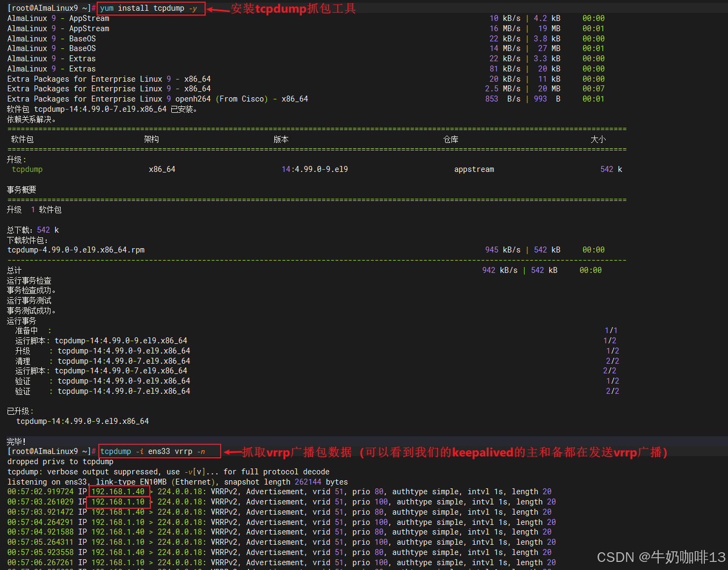Click the first timestamp 00:57:02.919724

pos(40,492)
